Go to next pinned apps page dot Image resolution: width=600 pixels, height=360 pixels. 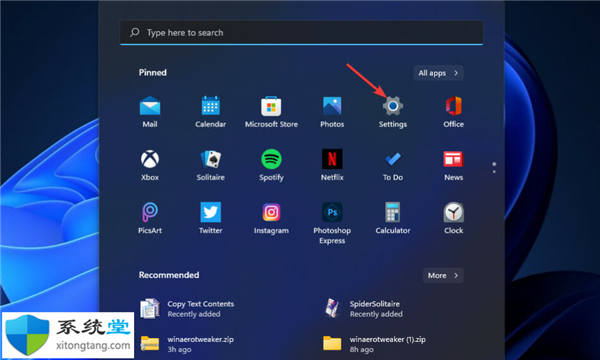(x=494, y=172)
